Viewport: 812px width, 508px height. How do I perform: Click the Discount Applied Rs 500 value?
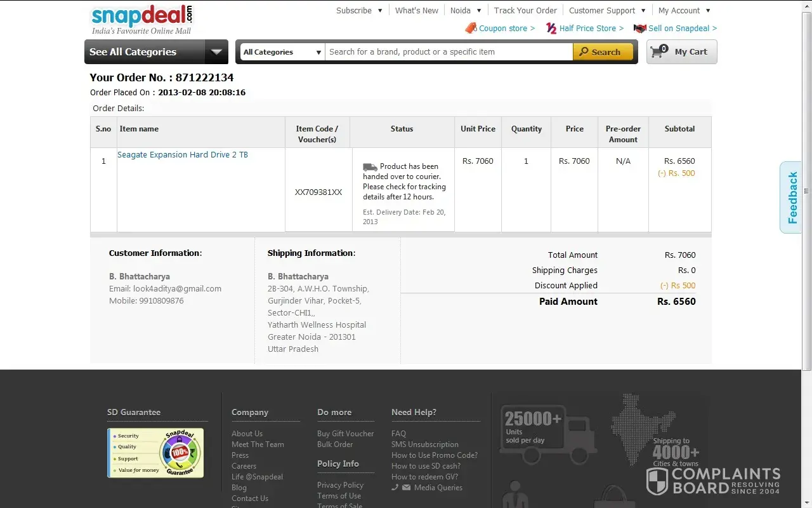pos(678,286)
